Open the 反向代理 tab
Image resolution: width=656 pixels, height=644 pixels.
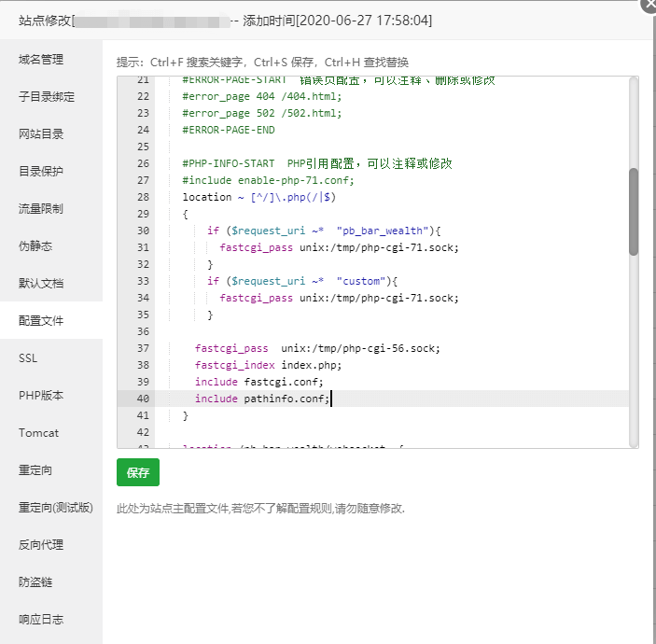(x=41, y=544)
